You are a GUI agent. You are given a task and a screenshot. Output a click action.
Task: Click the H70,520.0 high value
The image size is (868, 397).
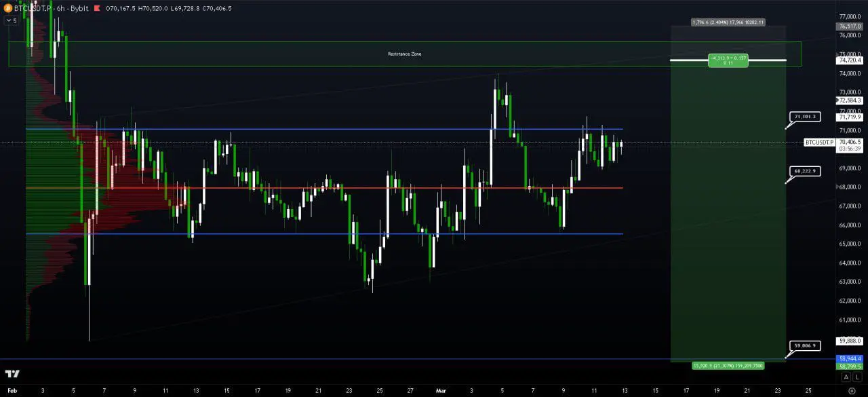click(153, 8)
